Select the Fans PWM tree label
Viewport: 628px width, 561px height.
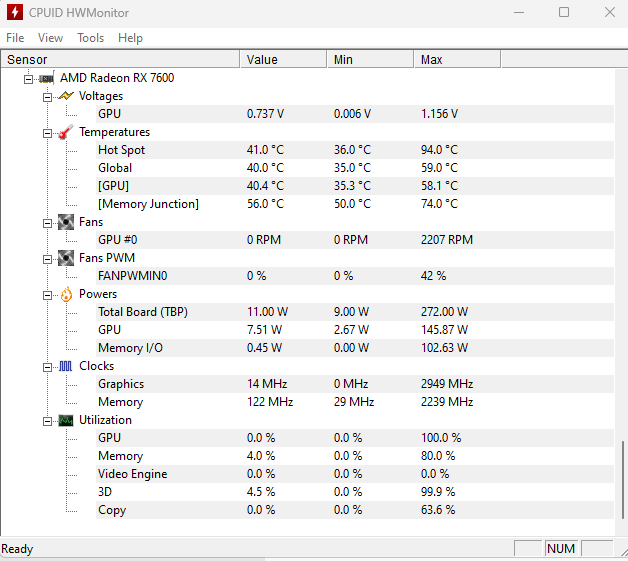pyautogui.click(x=107, y=258)
